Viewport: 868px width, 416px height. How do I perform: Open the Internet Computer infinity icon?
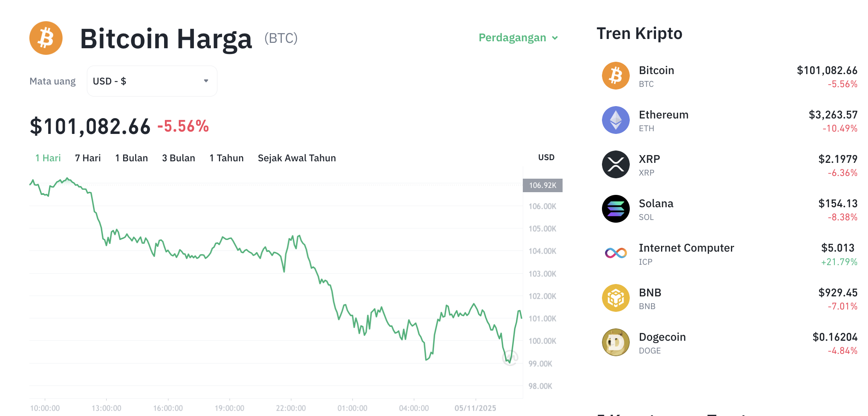(x=615, y=253)
